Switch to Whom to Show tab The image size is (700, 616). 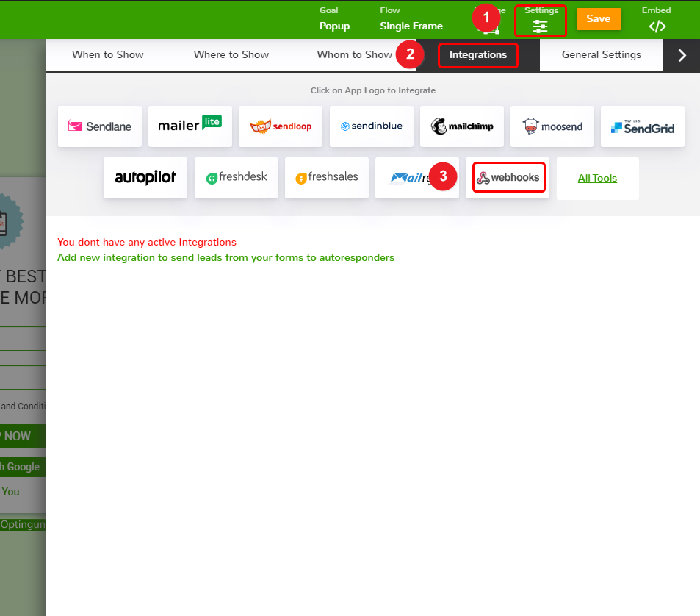click(355, 54)
